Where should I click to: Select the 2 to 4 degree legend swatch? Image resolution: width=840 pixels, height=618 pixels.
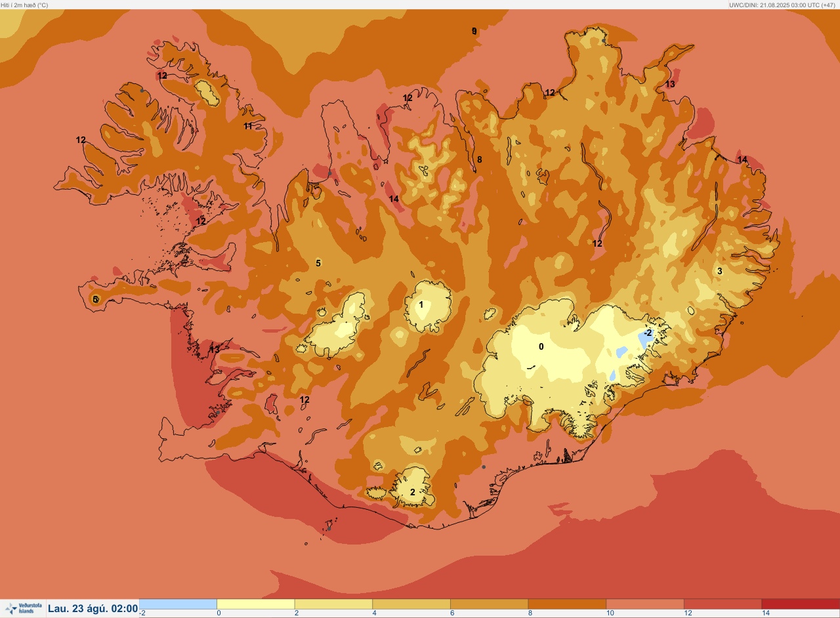point(333,604)
